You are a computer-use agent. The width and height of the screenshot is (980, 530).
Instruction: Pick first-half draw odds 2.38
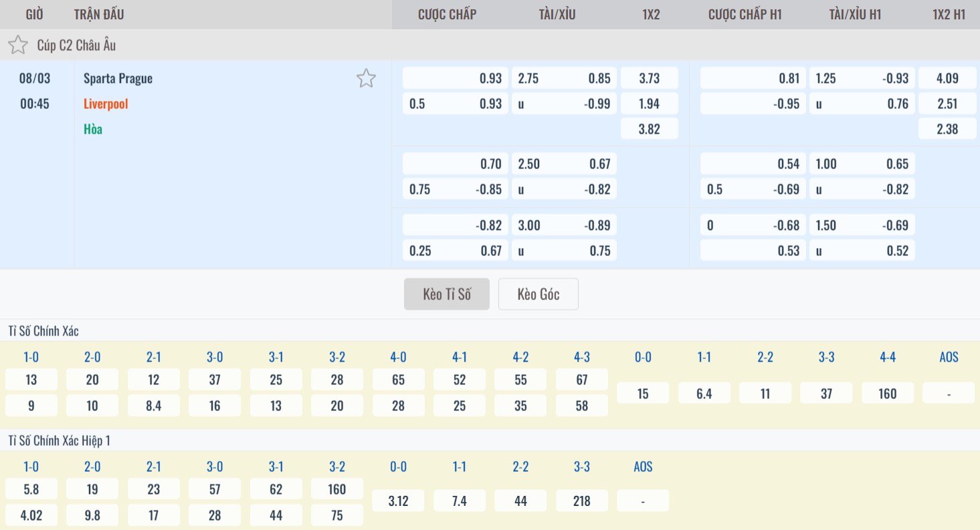click(x=947, y=129)
